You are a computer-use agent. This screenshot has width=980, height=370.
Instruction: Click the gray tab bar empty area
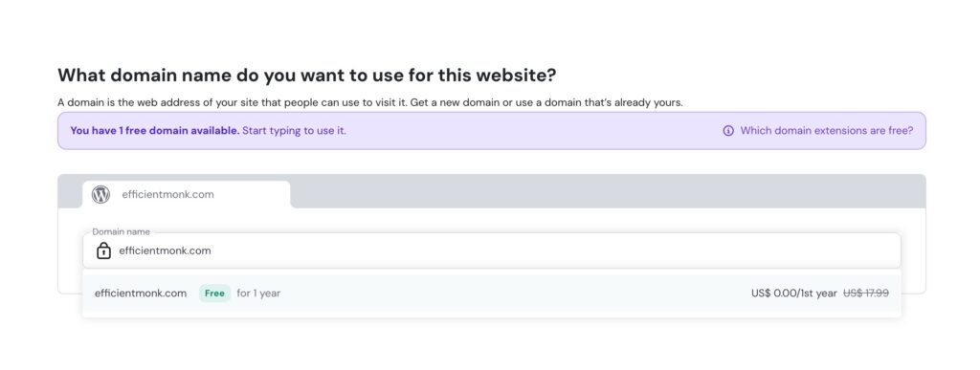pos(606,191)
